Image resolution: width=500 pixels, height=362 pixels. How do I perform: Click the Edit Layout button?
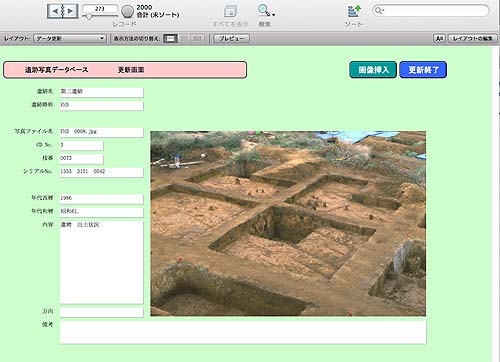tap(472, 39)
